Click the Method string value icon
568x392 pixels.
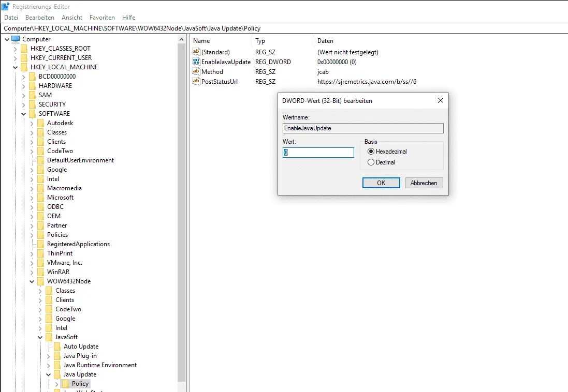pos(196,71)
